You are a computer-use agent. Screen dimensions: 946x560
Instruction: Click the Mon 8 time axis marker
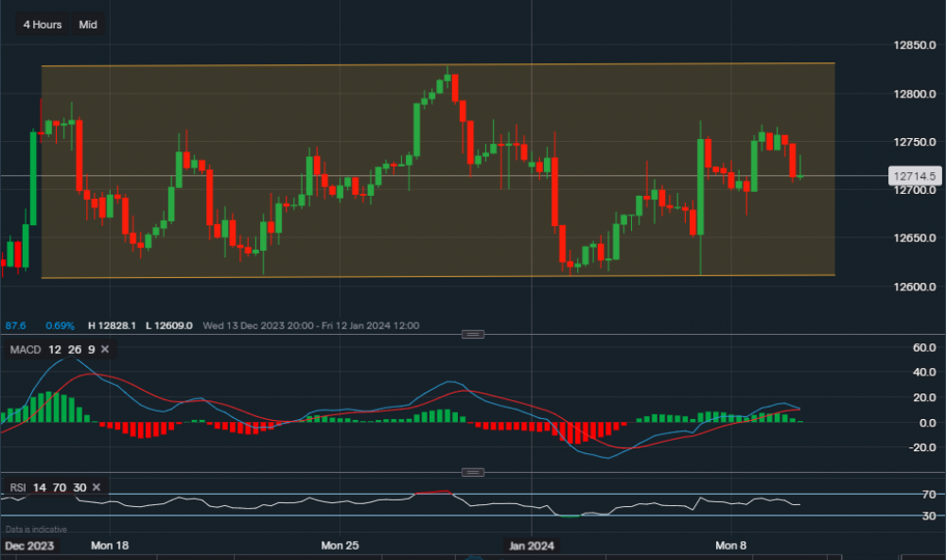pos(731,546)
